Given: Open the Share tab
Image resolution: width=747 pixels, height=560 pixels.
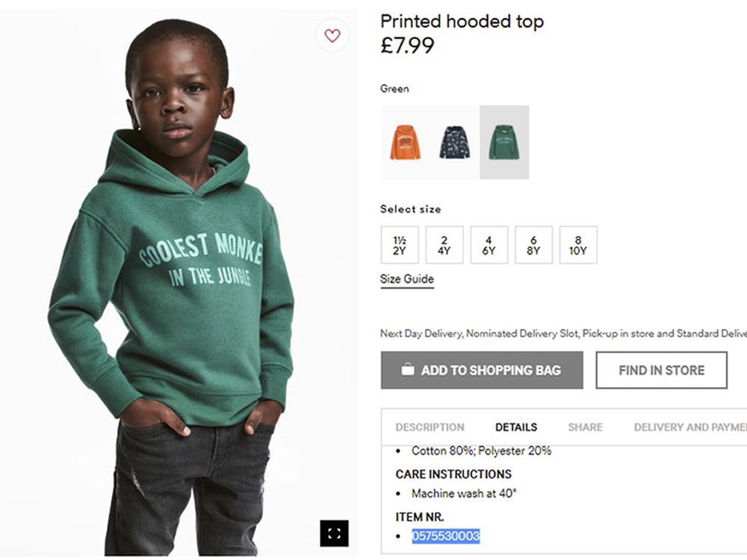Looking at the screenshot, I should [585, 427].
